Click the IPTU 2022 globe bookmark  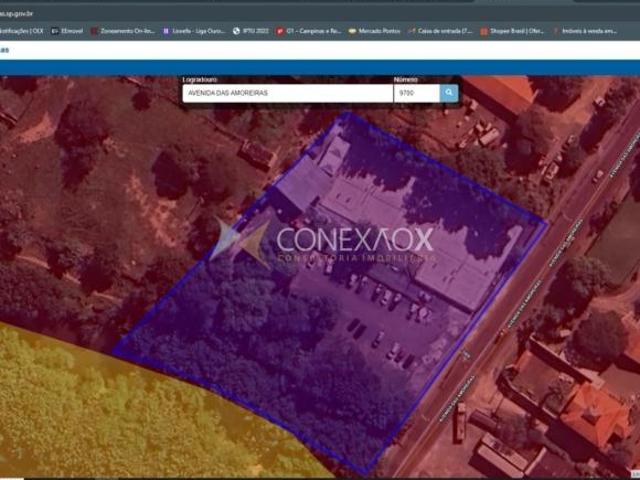click(x=251, y=31)
